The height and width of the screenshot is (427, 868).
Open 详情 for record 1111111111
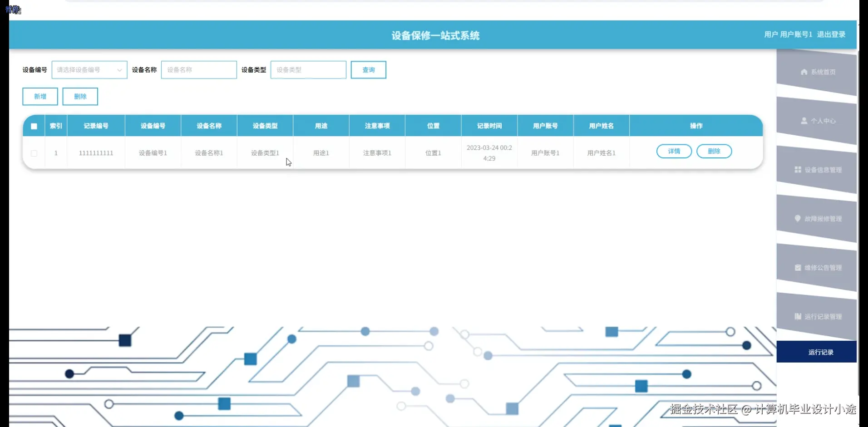tap(674, 151)
